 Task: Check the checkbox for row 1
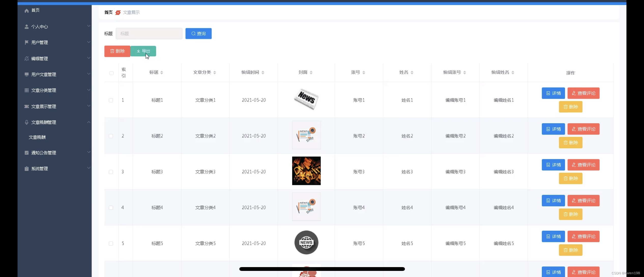(111, 100)
